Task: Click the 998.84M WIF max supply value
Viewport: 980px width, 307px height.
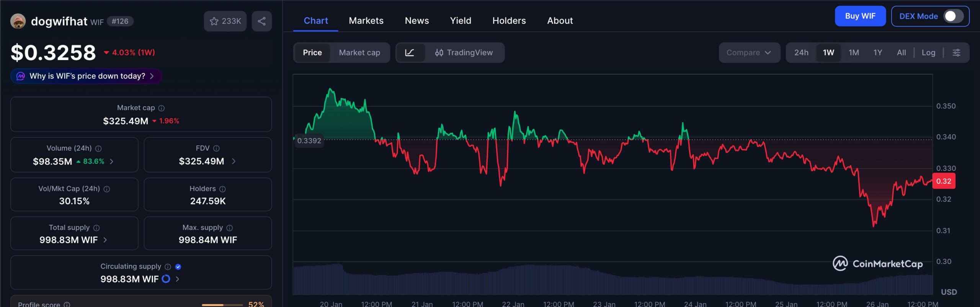Action: pyautogui.click(x=208, y=240)
